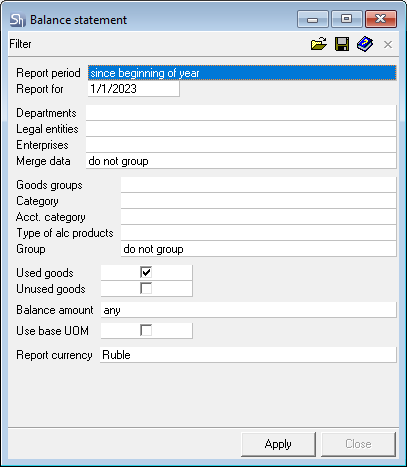Save filter using floppy disk icon

point(342,44)
